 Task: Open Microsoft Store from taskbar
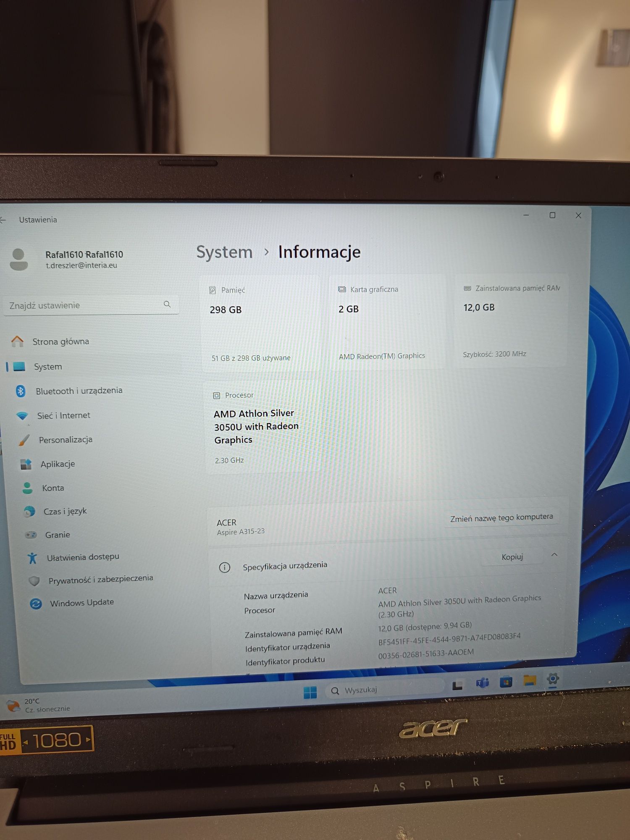pos(506,682)
